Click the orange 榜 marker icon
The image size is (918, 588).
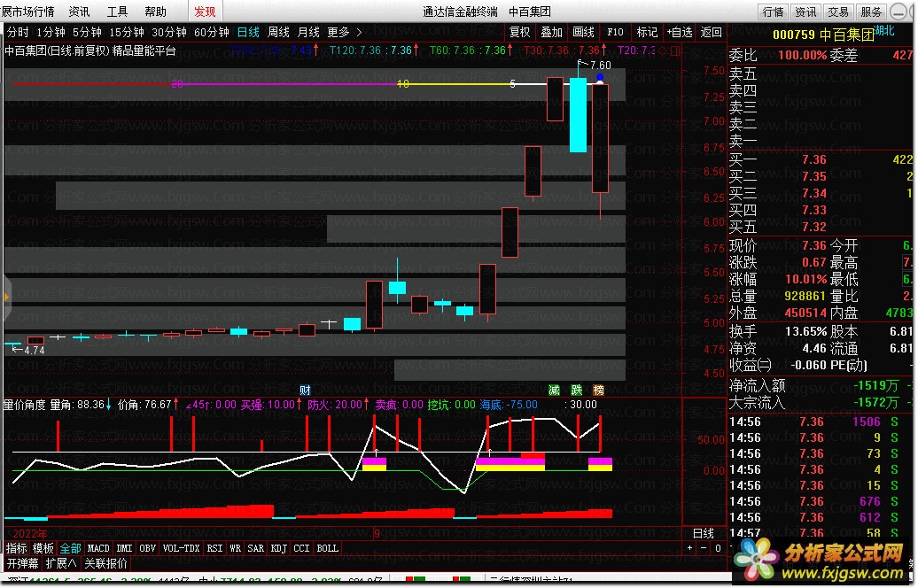(x=598, y=391)
